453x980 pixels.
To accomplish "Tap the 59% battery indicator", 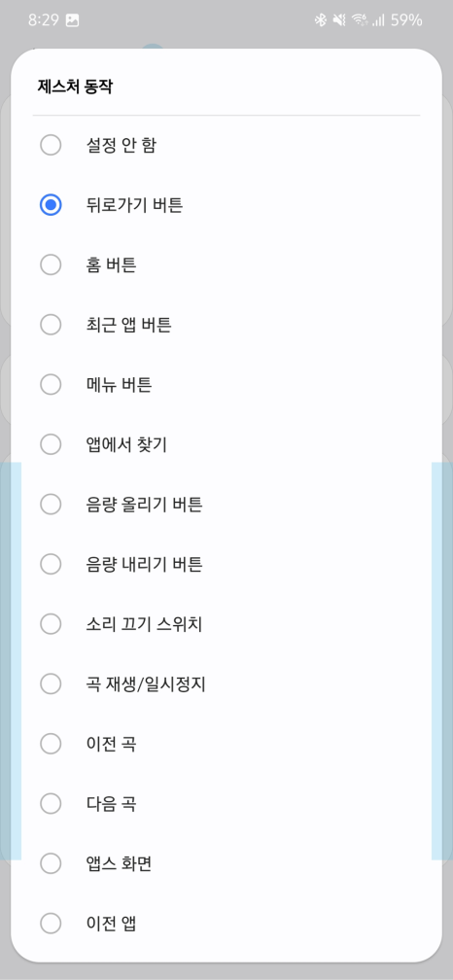I will [x=406, y=20].
